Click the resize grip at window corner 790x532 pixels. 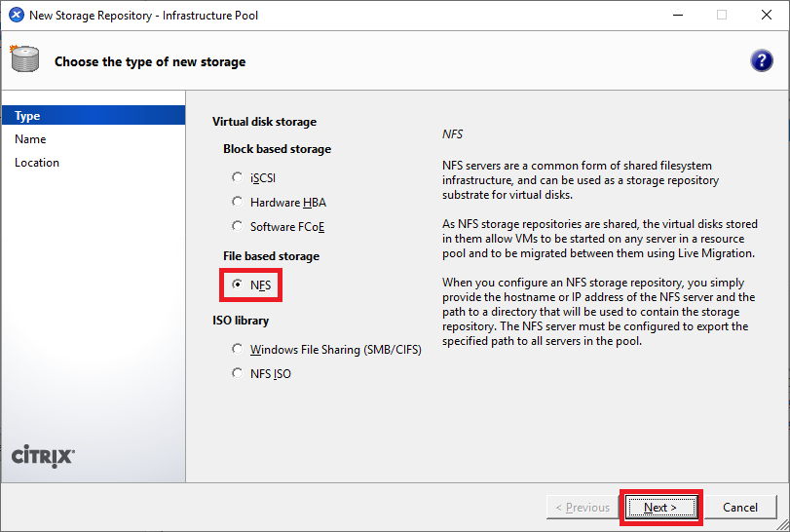(783, 525)
